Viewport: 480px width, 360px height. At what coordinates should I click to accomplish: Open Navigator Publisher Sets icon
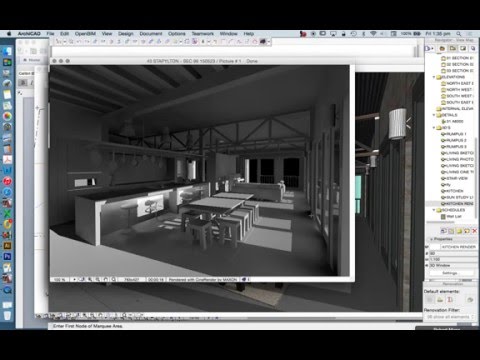coord(473,49)
